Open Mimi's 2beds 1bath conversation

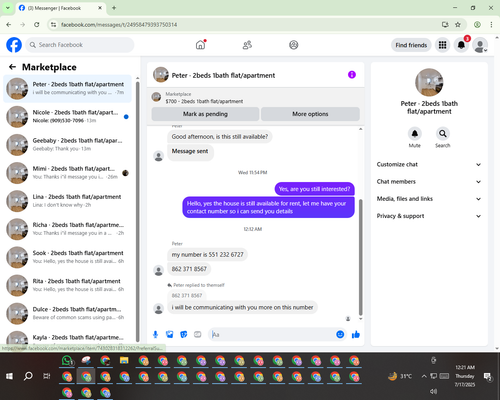(67, 173)
